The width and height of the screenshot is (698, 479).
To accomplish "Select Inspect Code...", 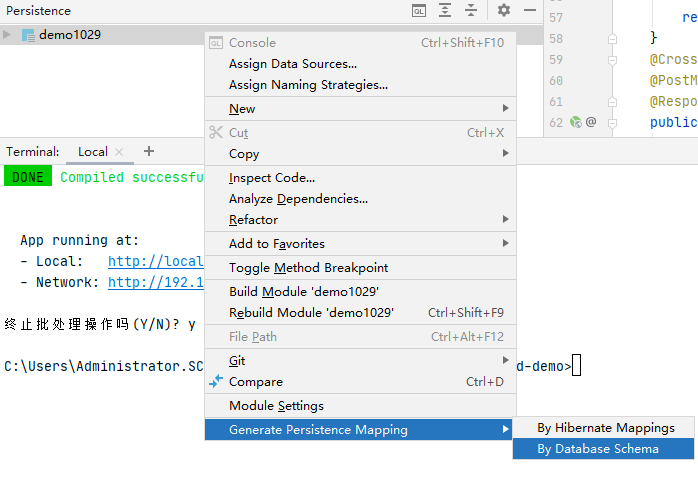I will coord(360,178).
